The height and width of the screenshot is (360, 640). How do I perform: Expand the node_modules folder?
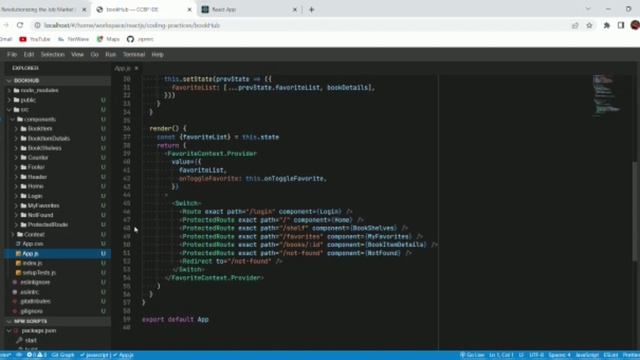57,90
